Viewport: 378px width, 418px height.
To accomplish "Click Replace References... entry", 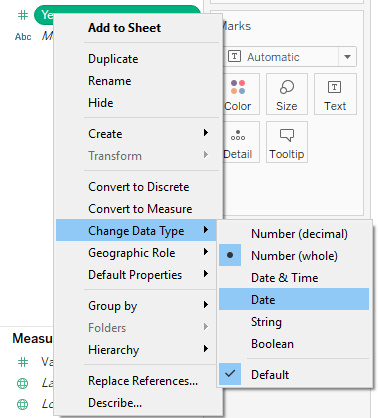I will [x=136, y=381].
